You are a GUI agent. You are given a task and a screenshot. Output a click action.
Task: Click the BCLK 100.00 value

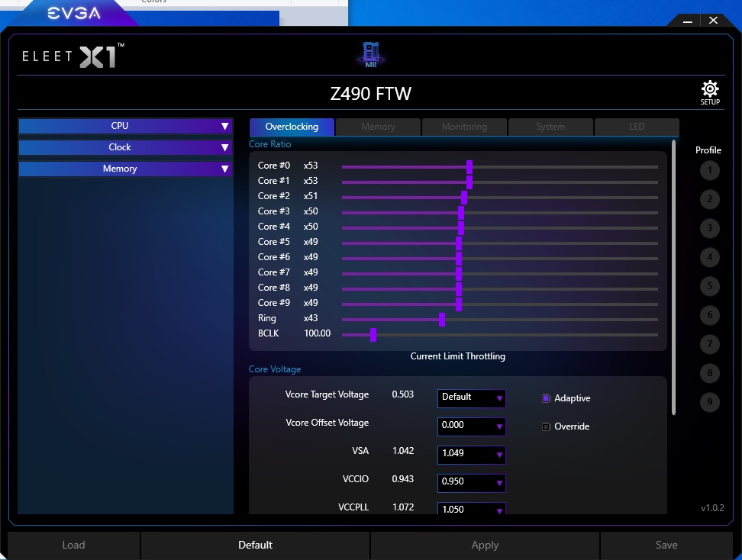pos(317,333)
